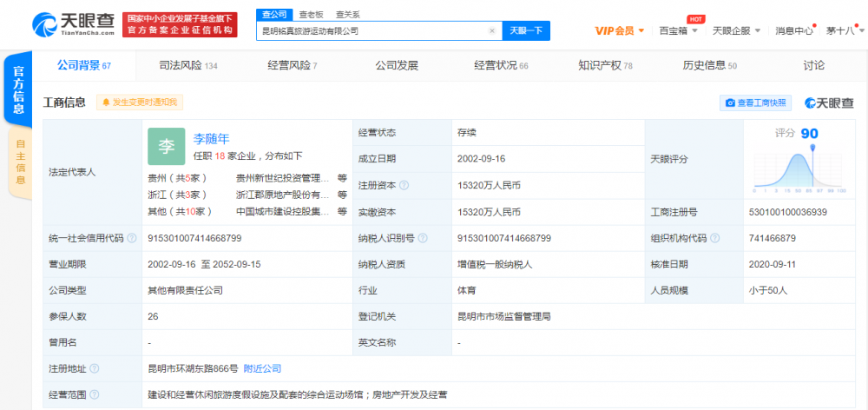Switch to the 自主信息 side tab
The image size is (868, 410).
point(20,162)
